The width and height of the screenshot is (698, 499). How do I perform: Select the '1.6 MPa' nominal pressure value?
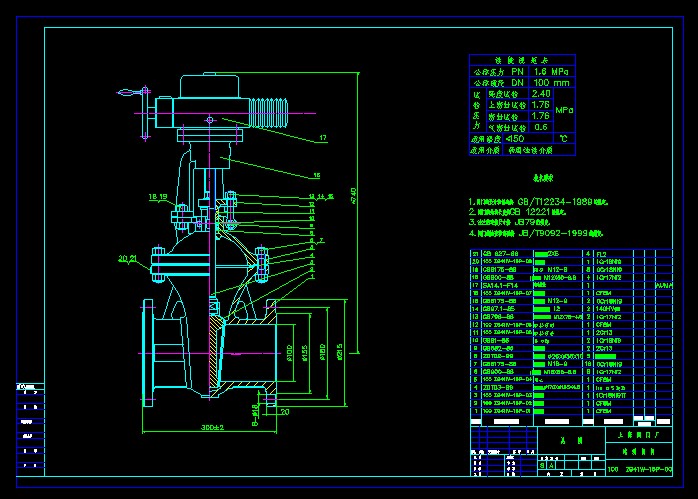pos(551,72)
